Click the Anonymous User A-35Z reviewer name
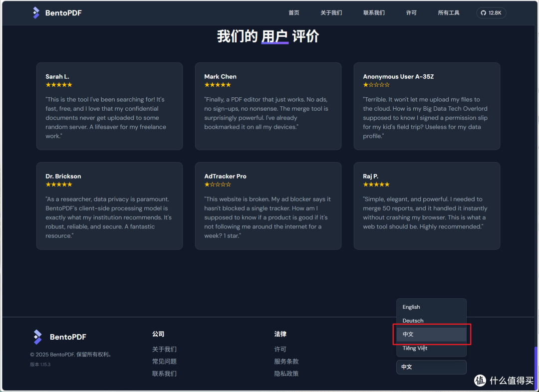 coord(398,77)
